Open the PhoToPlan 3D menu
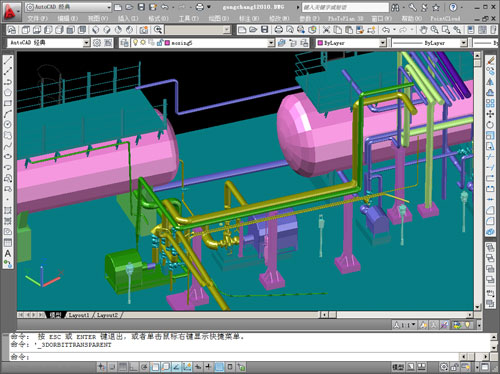This screenshot has height=374, width=500. [345, 18]
